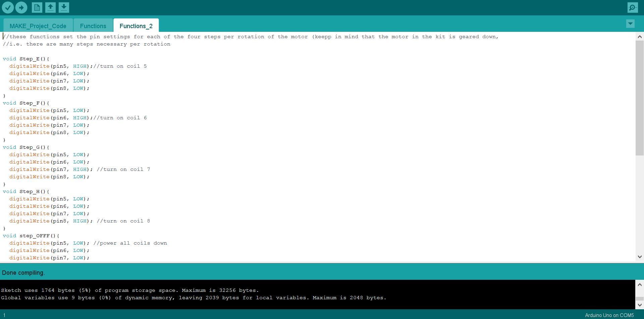Click console scrollbar down arrow
644x319 pixels.
640,305
